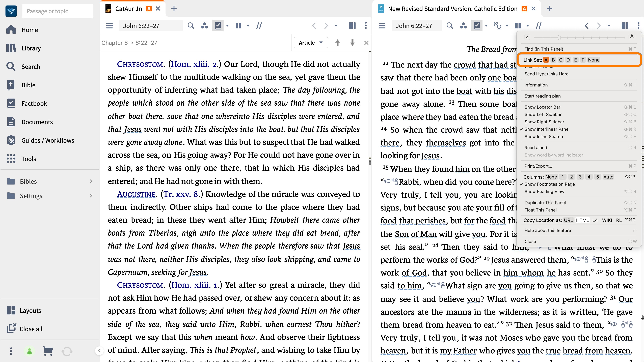Go to previous article with up arrow

(337, 43)
